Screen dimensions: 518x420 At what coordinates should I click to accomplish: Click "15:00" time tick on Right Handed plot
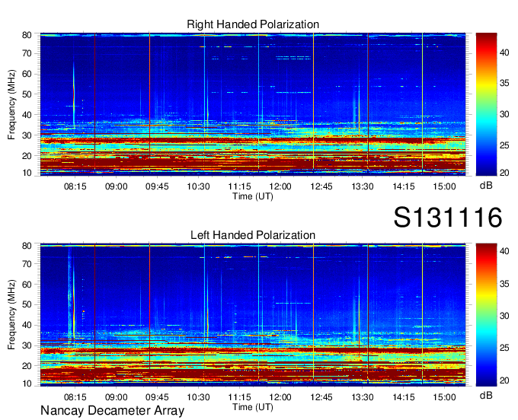coord(444,186)
